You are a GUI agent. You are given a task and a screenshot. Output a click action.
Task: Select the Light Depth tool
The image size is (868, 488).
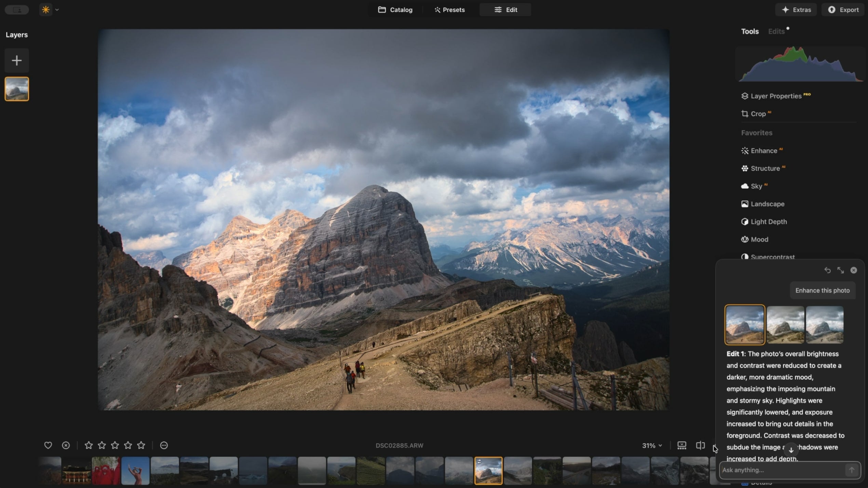[768, 221]
